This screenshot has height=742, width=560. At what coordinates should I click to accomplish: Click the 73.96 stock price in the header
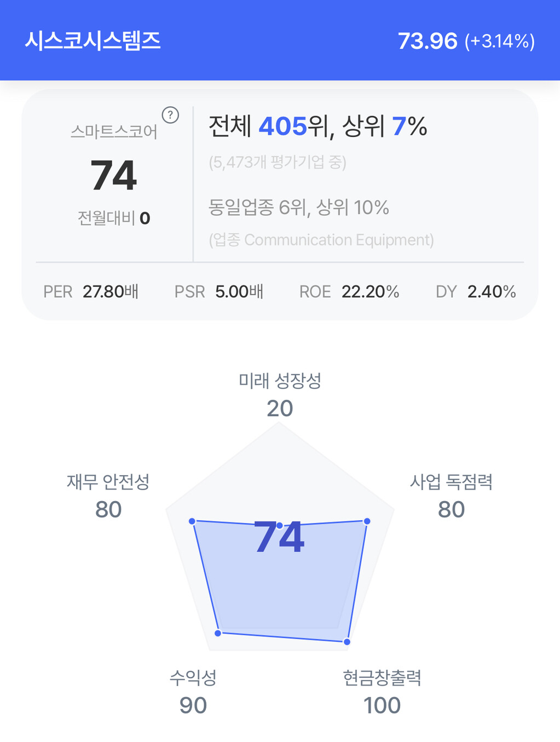click(x=427, y=41)
